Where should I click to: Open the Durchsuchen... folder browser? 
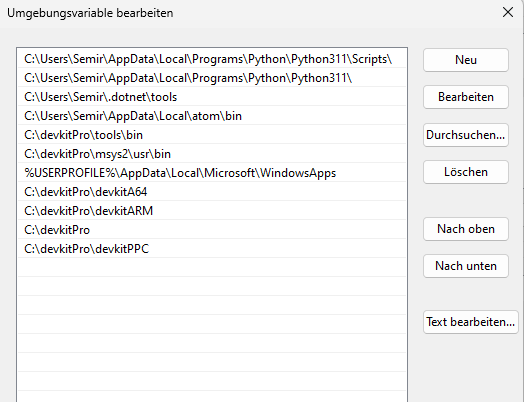tap(466, 135)
